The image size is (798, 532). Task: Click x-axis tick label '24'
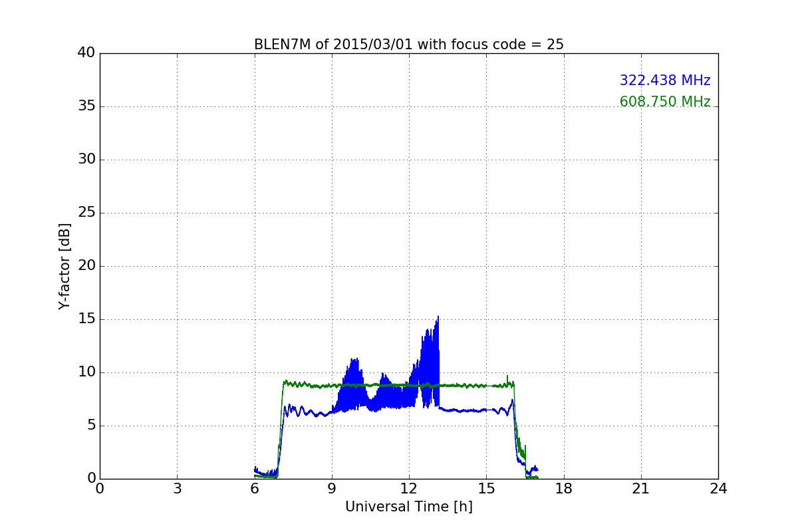tap(718, 488)
